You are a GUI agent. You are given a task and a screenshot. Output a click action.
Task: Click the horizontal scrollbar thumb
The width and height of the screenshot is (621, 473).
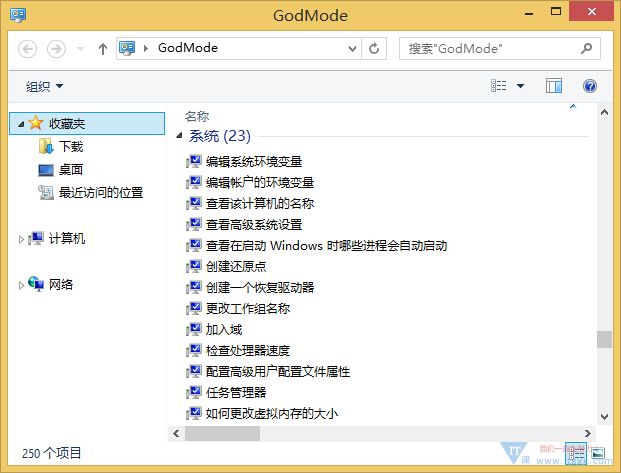pyautogui.click(x=222, y=433)
